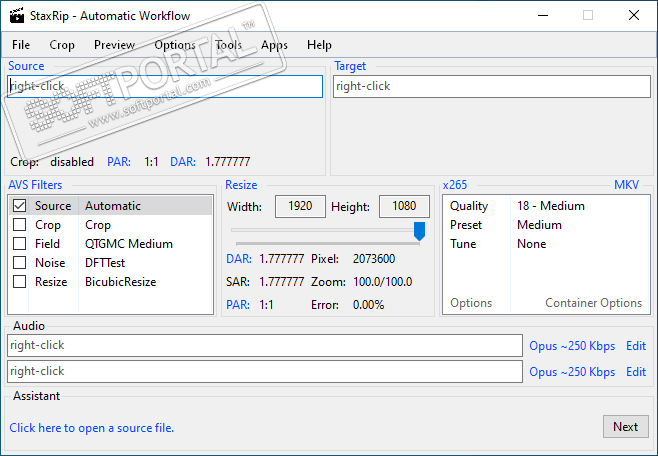Screen dimensions: 658x456
Task: Click the Error value 0.00%
Action: point(368,305)
